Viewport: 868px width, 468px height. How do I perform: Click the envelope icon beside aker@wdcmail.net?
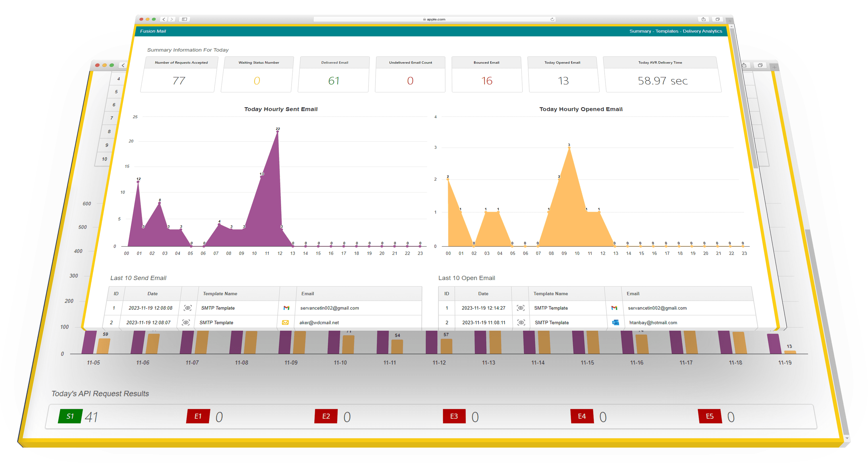pyautogui.click(x=285, y=322)
